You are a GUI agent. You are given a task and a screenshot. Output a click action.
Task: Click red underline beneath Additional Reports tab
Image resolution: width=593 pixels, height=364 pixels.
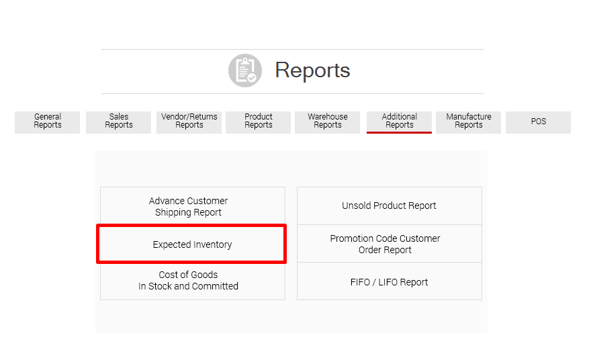click(399, 132)
